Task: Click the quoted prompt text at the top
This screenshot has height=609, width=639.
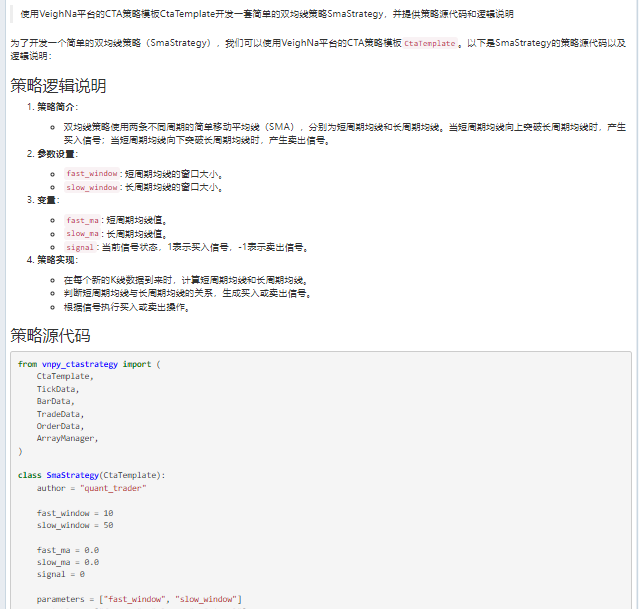Action: point(267,14)
